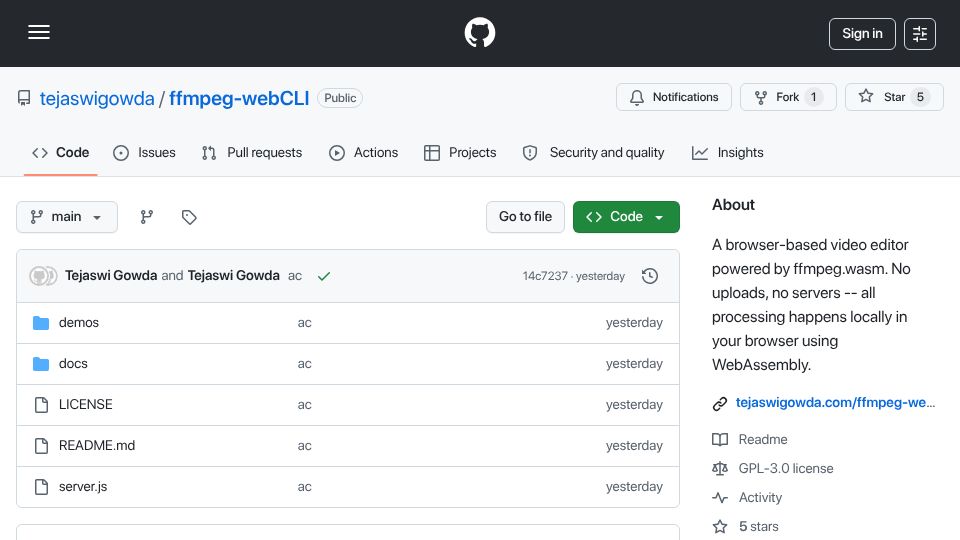Screen dimensions: 960x540
Task: Open the Pull requests tab
Action: 252,152
